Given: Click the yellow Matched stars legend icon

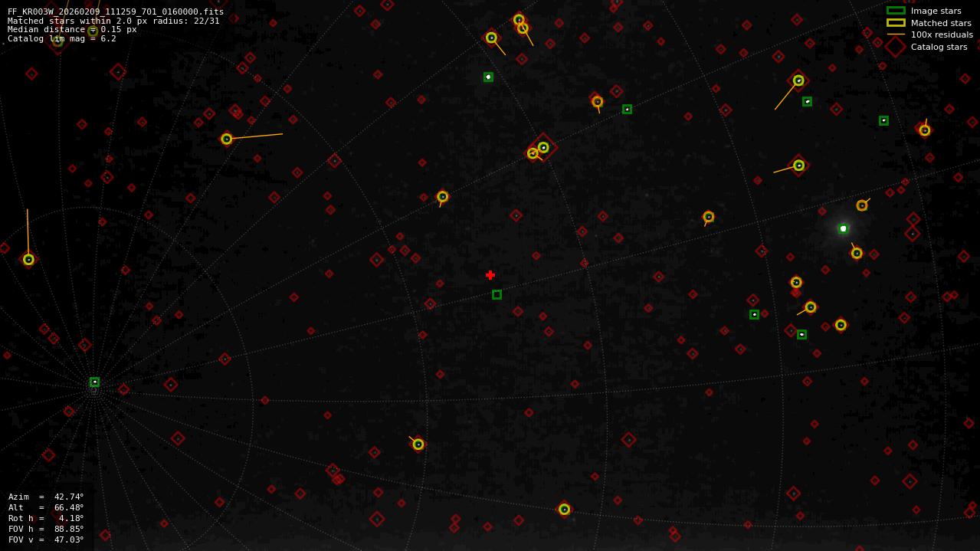Looking at the screenshot, I should pyautogui.click(x=896, y=22).
